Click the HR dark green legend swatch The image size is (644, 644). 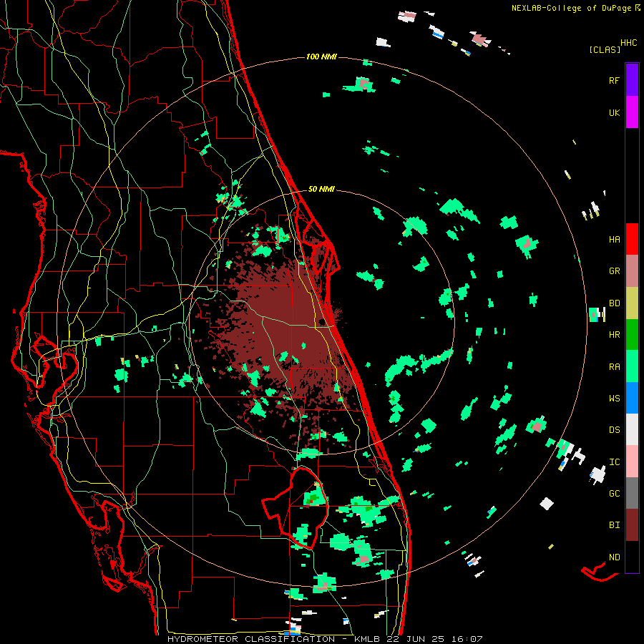click(632, 334)
